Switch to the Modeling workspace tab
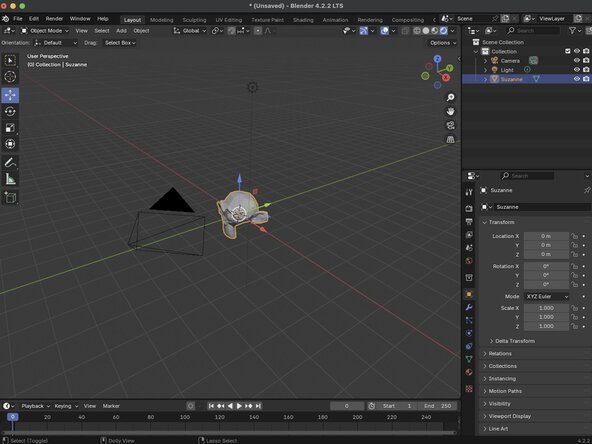This screenshot has height=444, width=592. click(162, 20)
